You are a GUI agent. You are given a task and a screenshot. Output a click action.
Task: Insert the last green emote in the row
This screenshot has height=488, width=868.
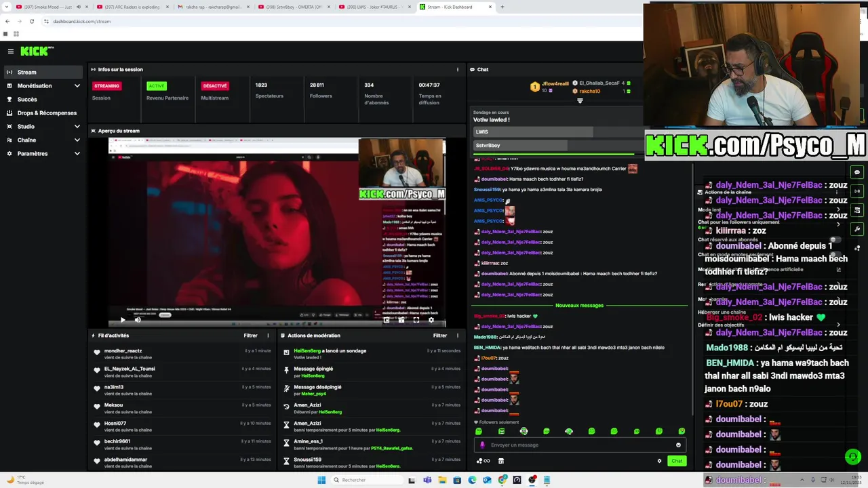point(682,431)
